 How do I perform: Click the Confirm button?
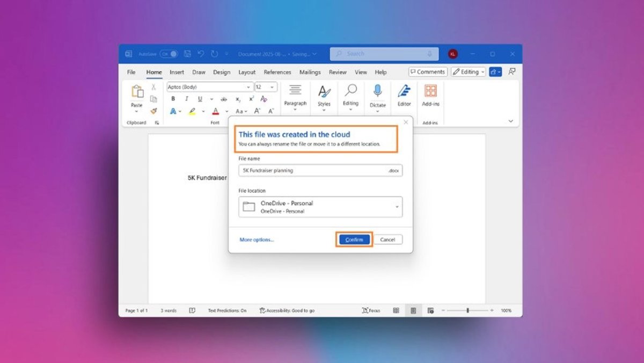pyautogui.click(x=354, y=239)
